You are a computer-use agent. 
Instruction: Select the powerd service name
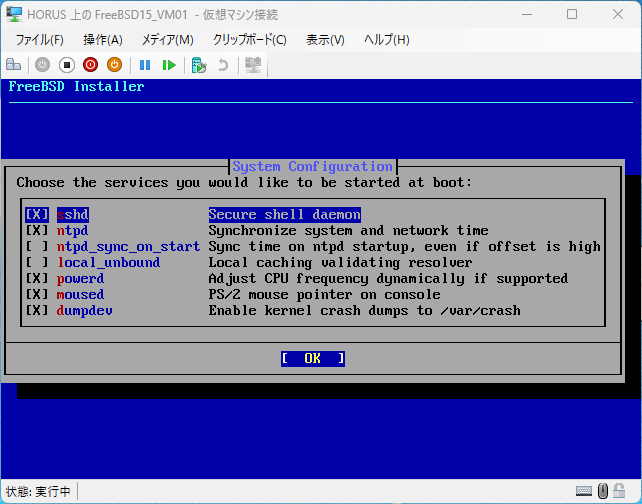(x=80, y=278)
